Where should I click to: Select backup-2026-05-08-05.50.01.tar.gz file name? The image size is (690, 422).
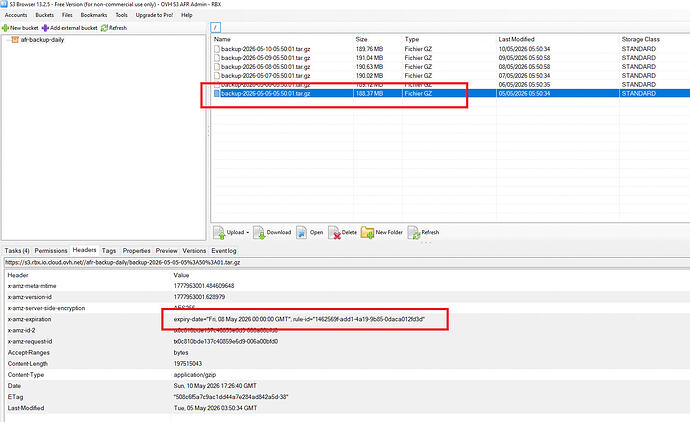click(x=265, y=67)
